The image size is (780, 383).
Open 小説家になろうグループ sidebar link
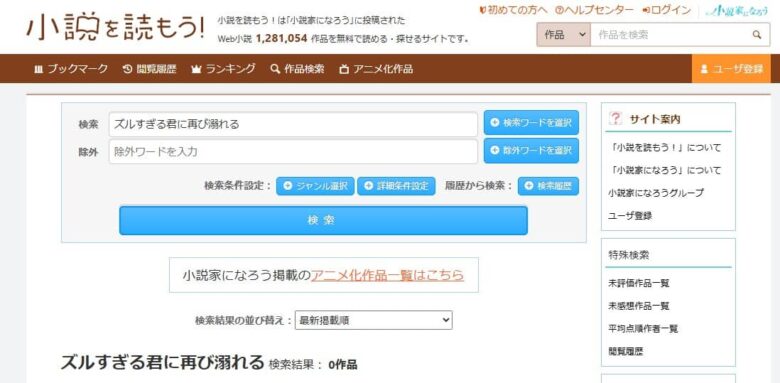coord(656,193)
